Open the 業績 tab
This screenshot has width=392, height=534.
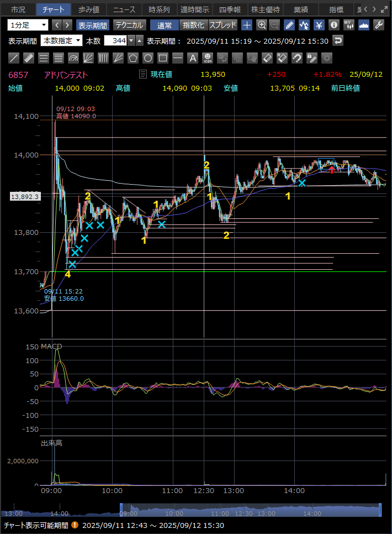(x=301, y=9)
